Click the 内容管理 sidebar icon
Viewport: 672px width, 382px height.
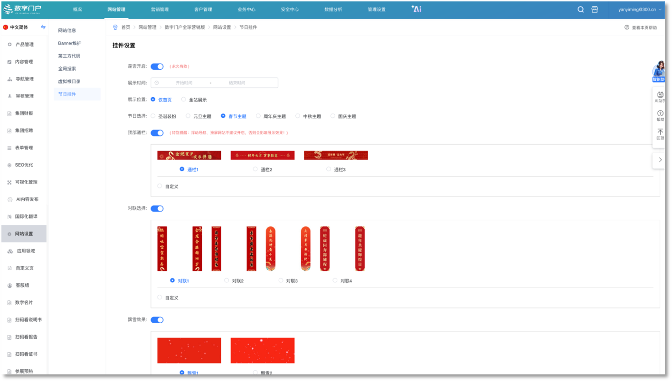pyautogui.click(x=9, y=62)
